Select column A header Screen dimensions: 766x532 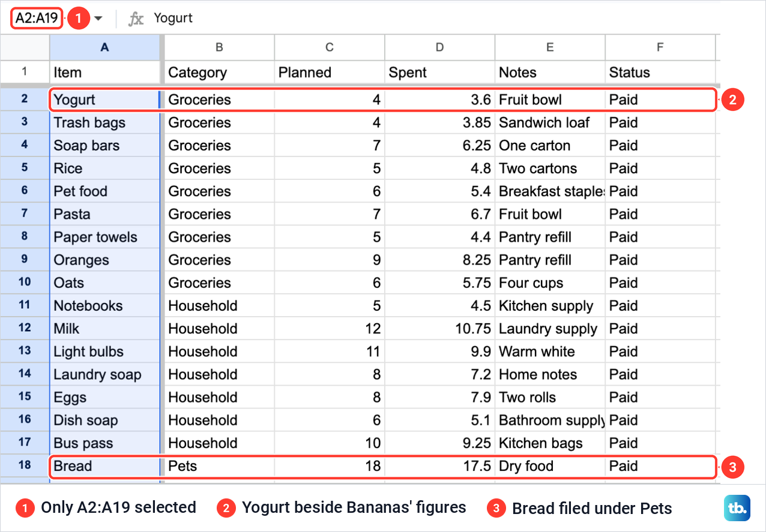pos(105,47)
